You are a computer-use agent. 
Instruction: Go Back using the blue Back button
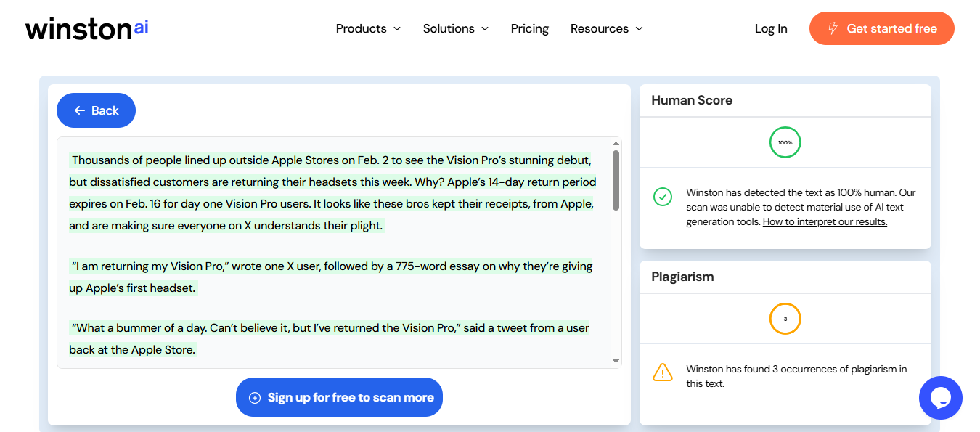click(x=96, y=110)
